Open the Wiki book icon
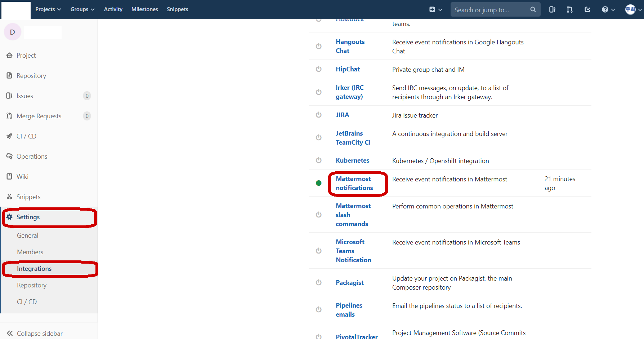This screenshot has height=339, width=644. [x=9, y=176]
